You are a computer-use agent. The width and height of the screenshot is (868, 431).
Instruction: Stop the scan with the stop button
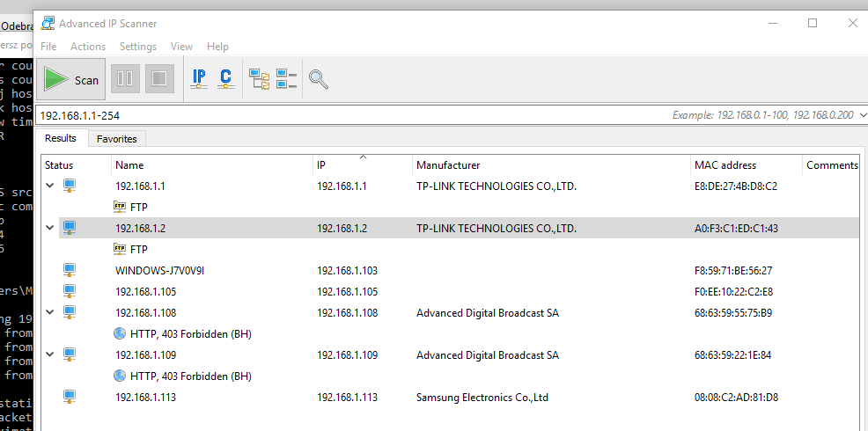(x=159, y=79)
